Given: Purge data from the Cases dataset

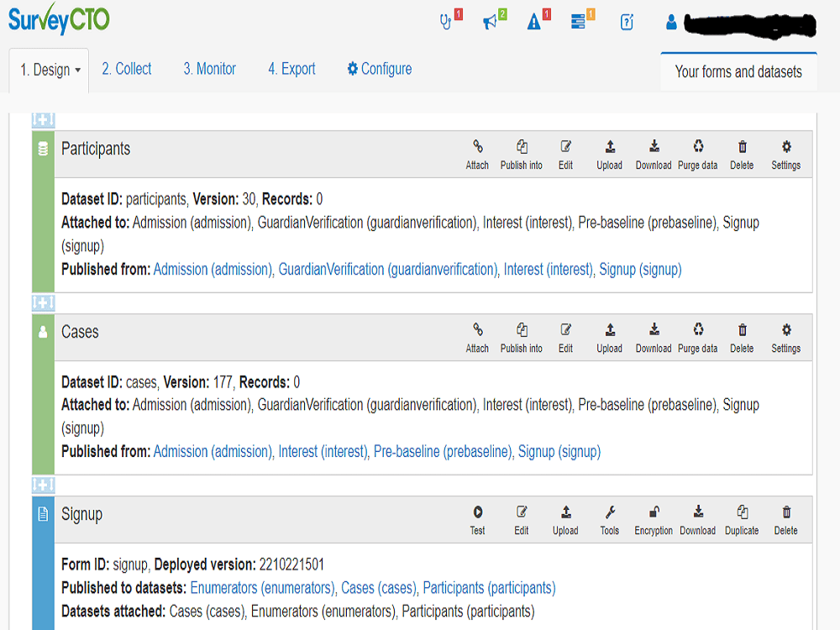Looking at the screenshot, I should 697,337.
